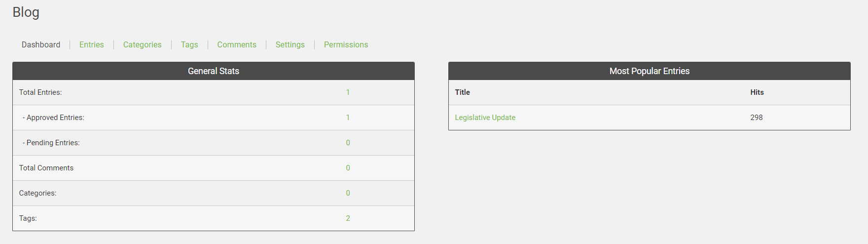Click the Total Comments count value
This screenshot has width=868, height=244.
(x=348, y=168)
